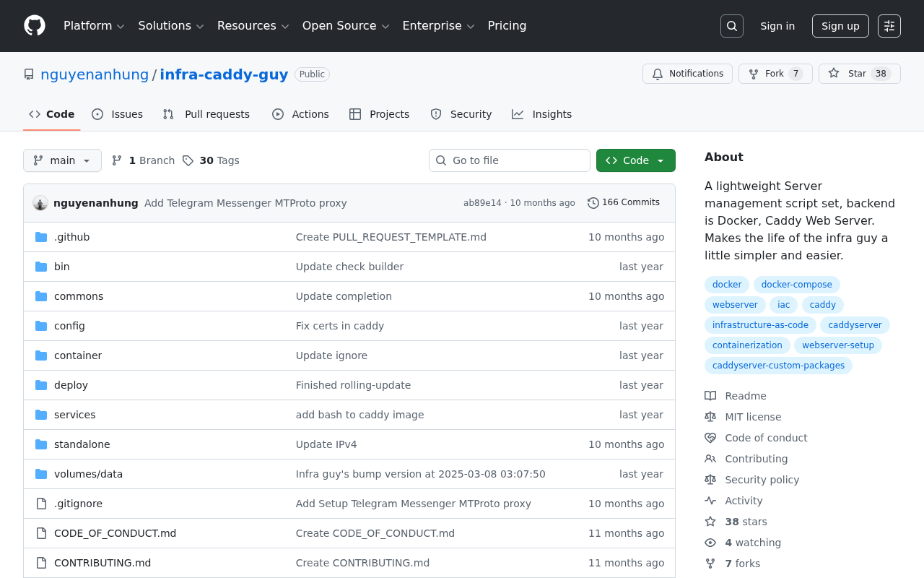Click the GitHub logo in the header

(x=35, y=25)
